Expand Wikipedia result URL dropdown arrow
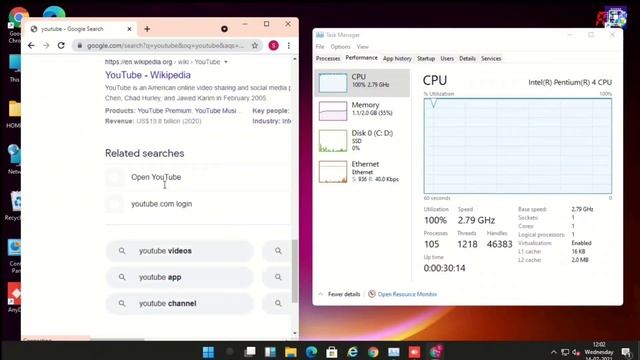Viewport: 640px width, 360px height. click(x=226, y=62)
